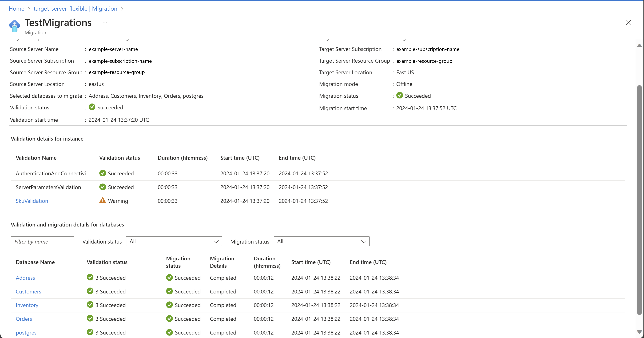
Task: Open the ellipsis more options menu
Action: 105,23
